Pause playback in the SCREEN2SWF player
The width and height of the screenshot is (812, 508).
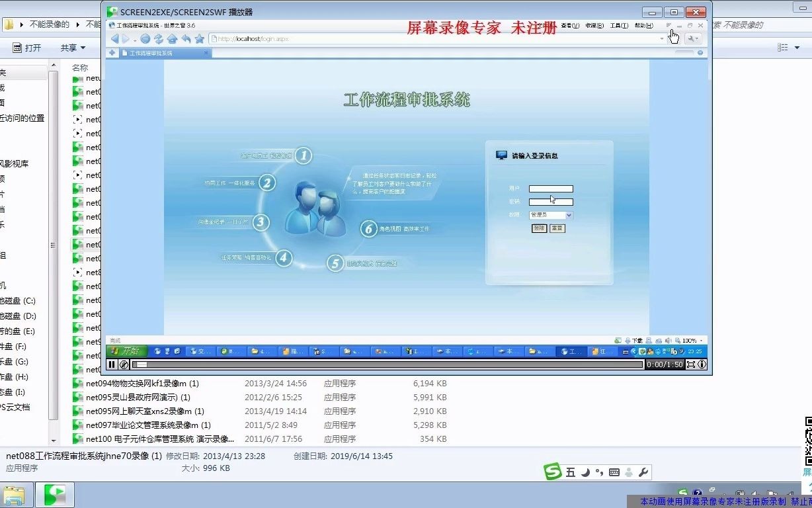[112, 364]
